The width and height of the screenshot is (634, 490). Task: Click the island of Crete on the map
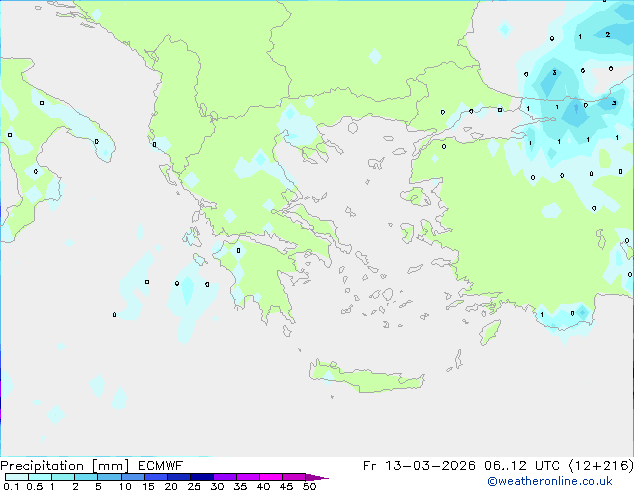pos(366,377)
